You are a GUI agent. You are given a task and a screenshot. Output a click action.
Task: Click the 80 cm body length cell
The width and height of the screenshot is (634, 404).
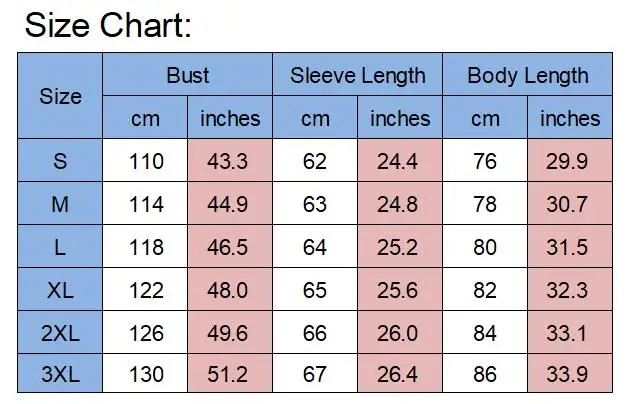[485, 246]
